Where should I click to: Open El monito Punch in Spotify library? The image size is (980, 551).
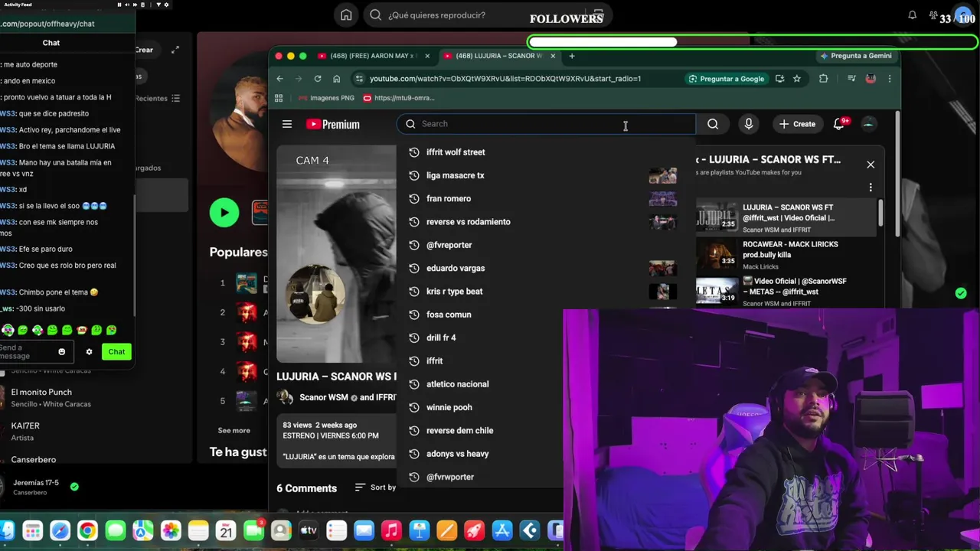(51, 397)
